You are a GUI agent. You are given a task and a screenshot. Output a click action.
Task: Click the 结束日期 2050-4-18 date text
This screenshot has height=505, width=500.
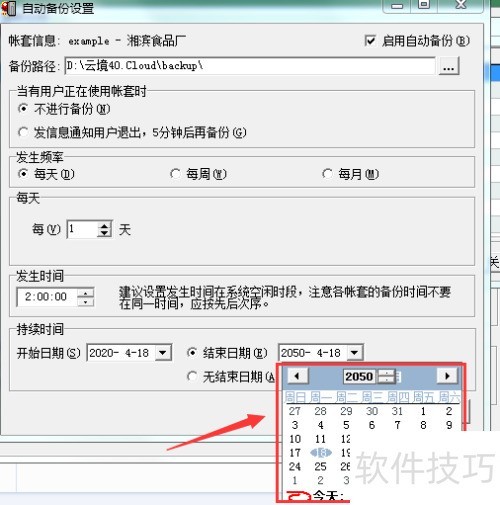coord(311,353)
